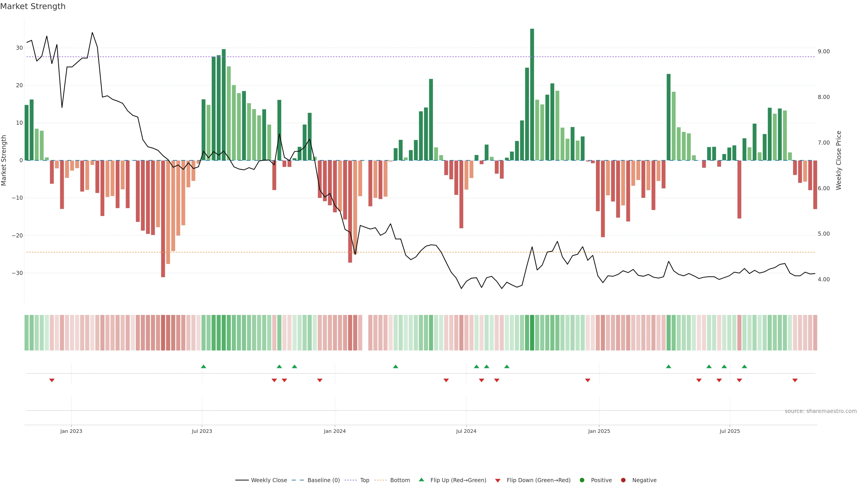Click the flip-up triangle after Jan 2025
This screenshot has width=868, height=488.
click(x=669, y=366)
